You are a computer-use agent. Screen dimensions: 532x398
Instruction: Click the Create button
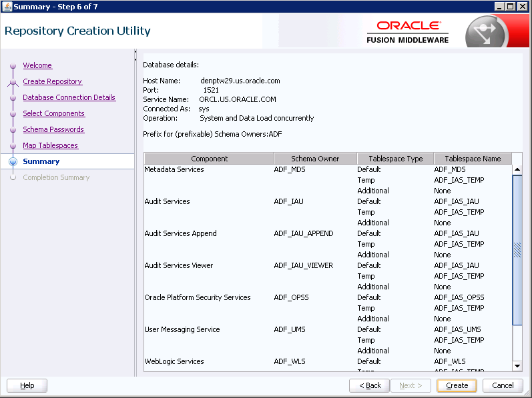coord(457,385)
